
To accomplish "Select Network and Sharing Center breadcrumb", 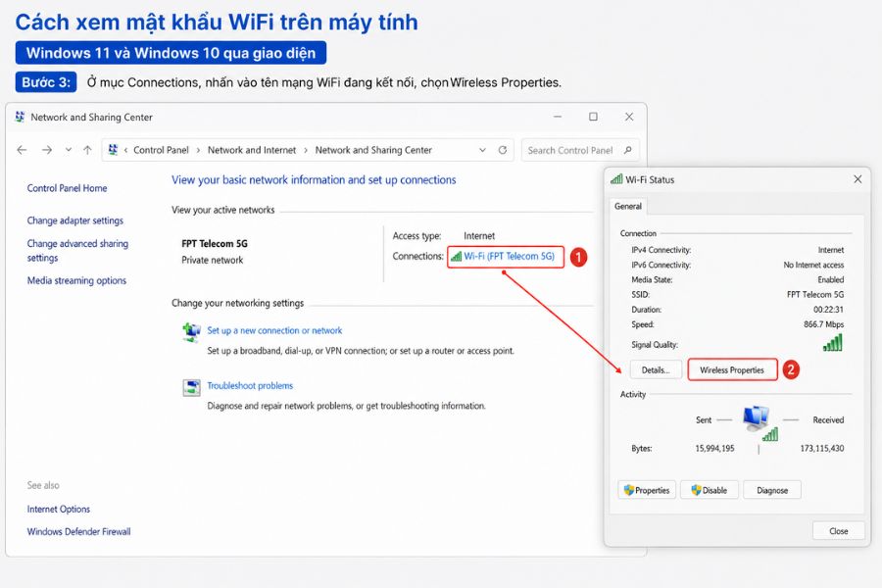I will point(373,150).
